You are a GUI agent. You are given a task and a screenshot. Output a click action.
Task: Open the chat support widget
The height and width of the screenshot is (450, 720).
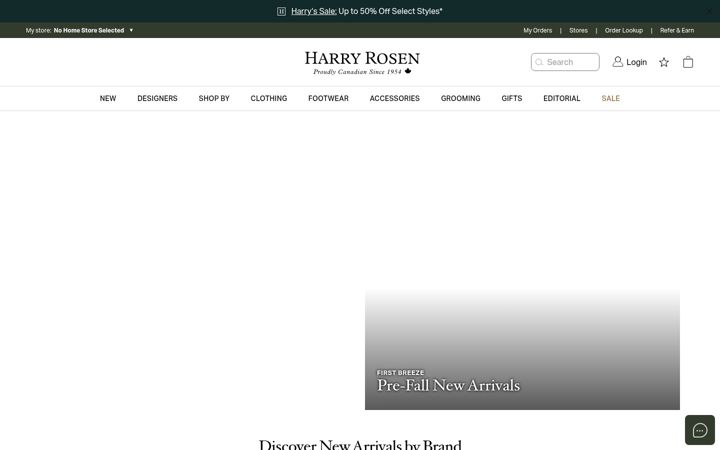pos(699,430)
